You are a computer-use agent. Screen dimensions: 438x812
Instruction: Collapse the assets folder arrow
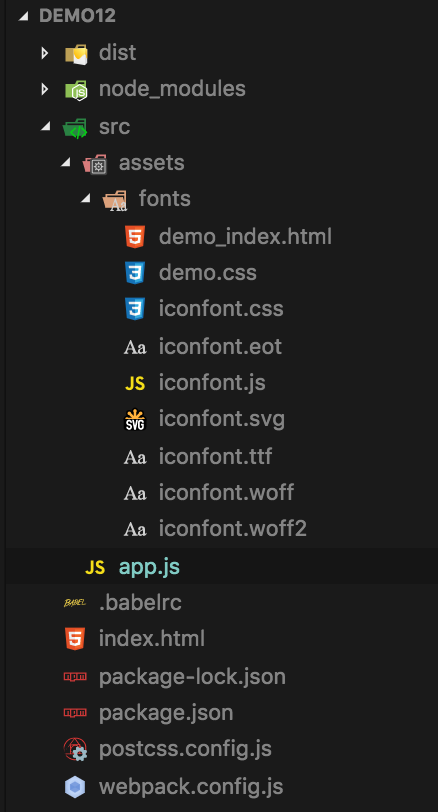[65, 163]
